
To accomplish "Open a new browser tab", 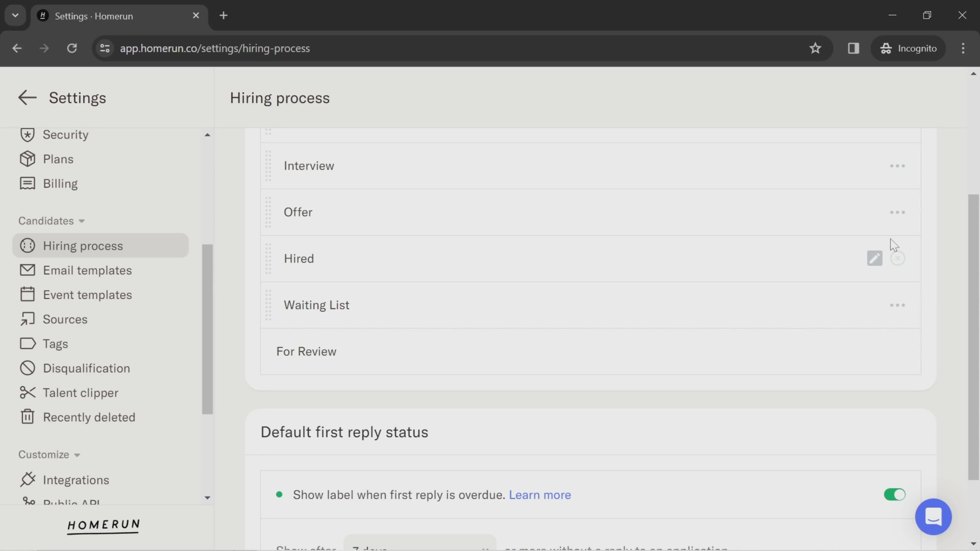I will [x=223, y=16].
